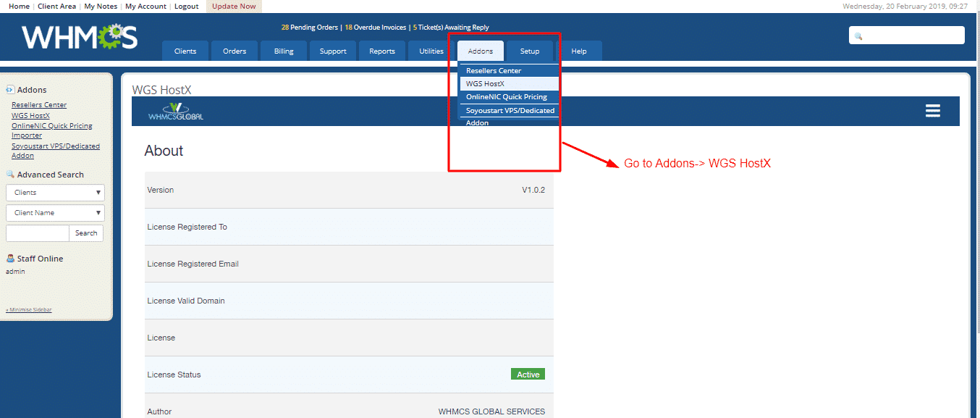Go to the Setup tab

529,51
